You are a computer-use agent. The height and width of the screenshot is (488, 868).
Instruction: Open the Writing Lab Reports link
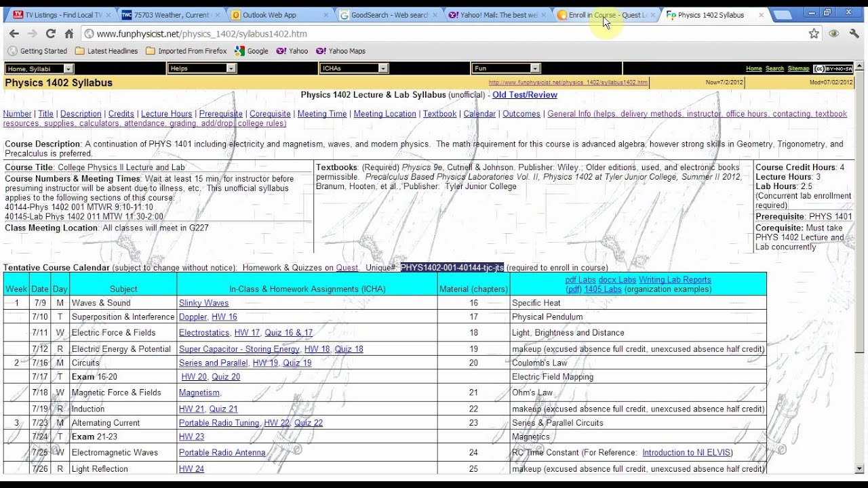pyautogui.click(x=675, y=280)
